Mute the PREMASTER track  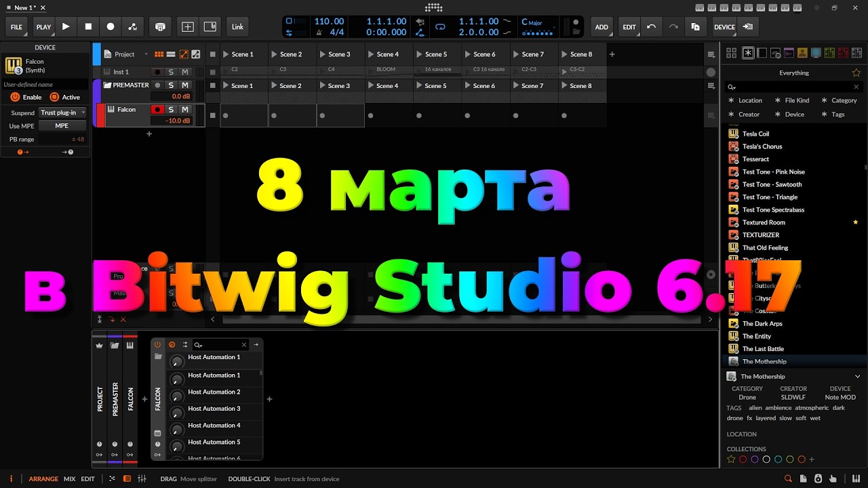pyautogui.click(x=184, y=85)
